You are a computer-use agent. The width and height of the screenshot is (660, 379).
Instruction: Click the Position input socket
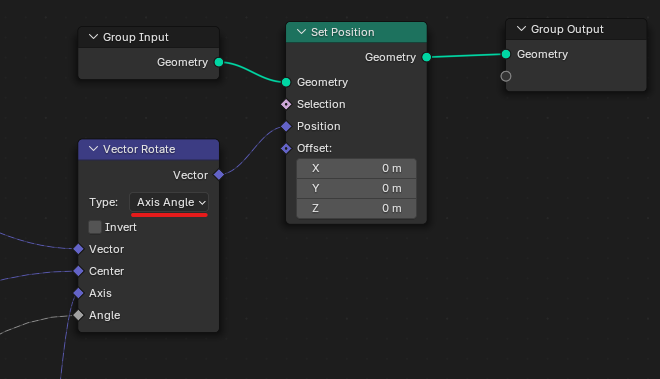[x=286, y=126]
